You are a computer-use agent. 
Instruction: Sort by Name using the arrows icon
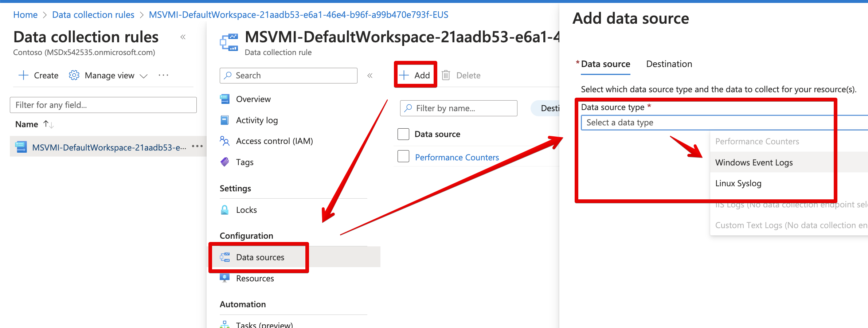[x=48, y=124]
